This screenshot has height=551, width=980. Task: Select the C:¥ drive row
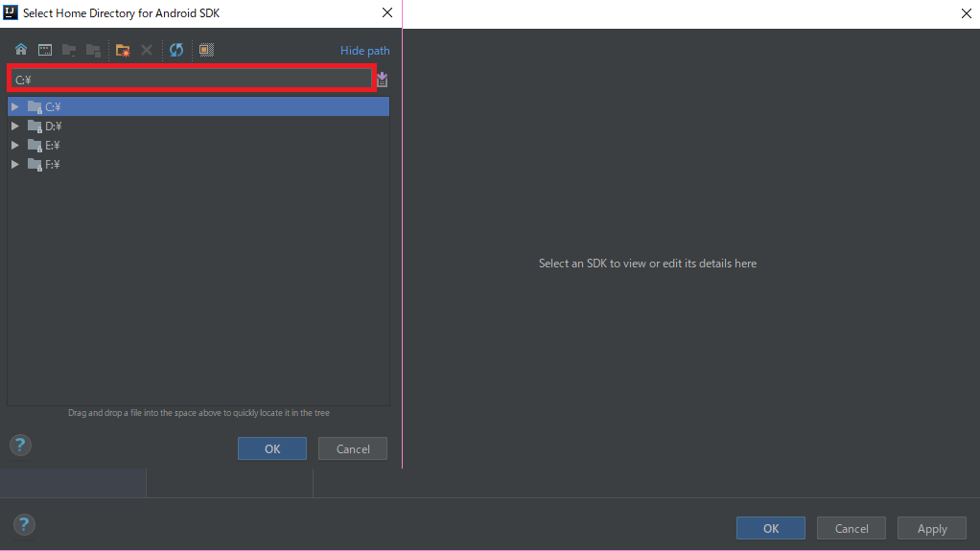tap(198, 106)
